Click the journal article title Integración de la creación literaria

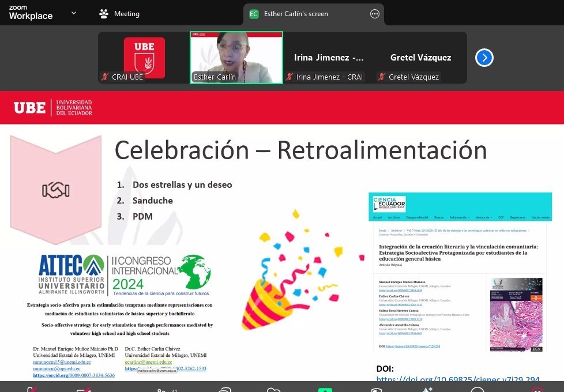coord(458,252)
